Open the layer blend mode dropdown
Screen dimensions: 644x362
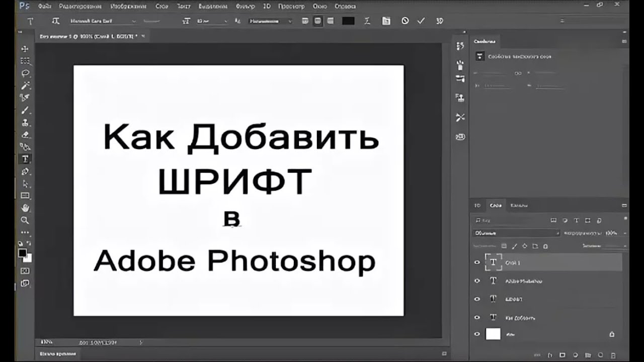[x=516, y=233]
